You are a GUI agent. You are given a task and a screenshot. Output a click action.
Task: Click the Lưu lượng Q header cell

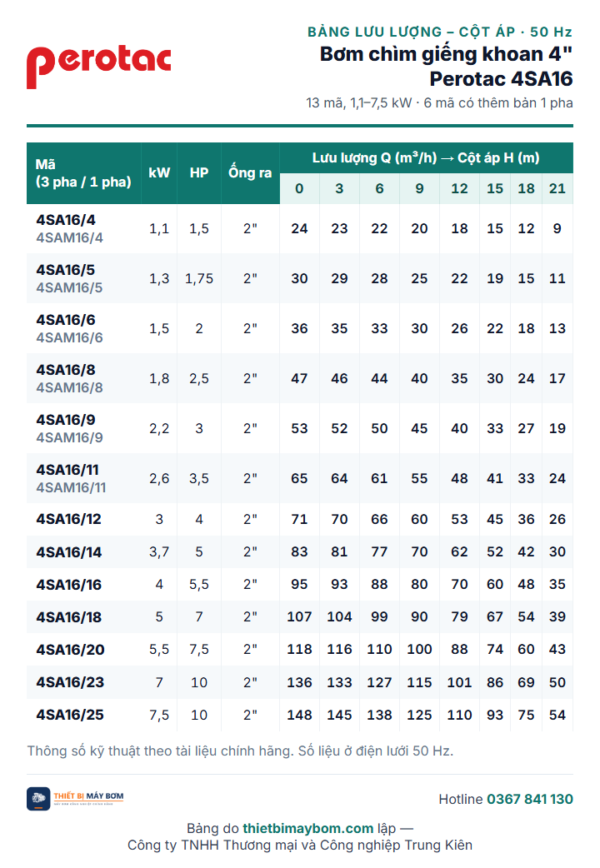point(426,157)
